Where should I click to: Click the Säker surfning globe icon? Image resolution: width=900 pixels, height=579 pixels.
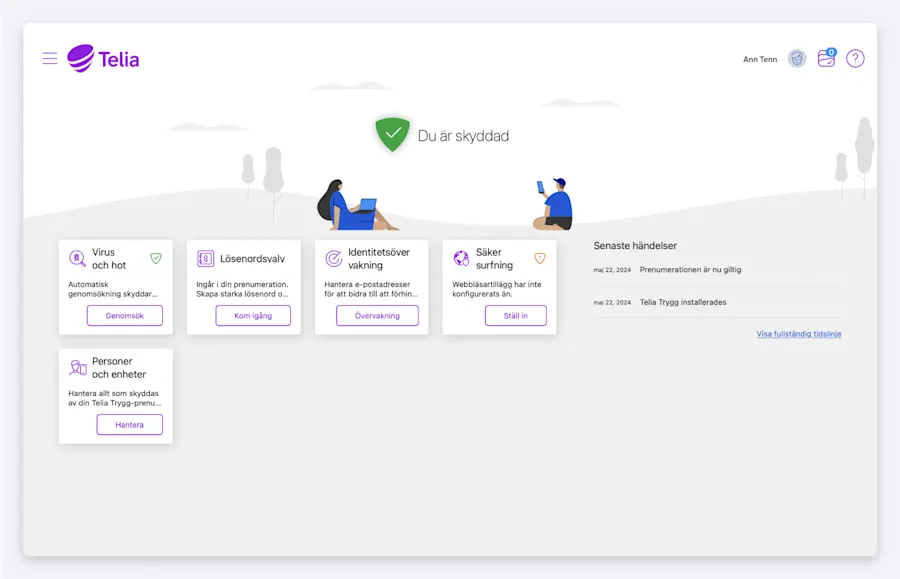pos(461,258)
